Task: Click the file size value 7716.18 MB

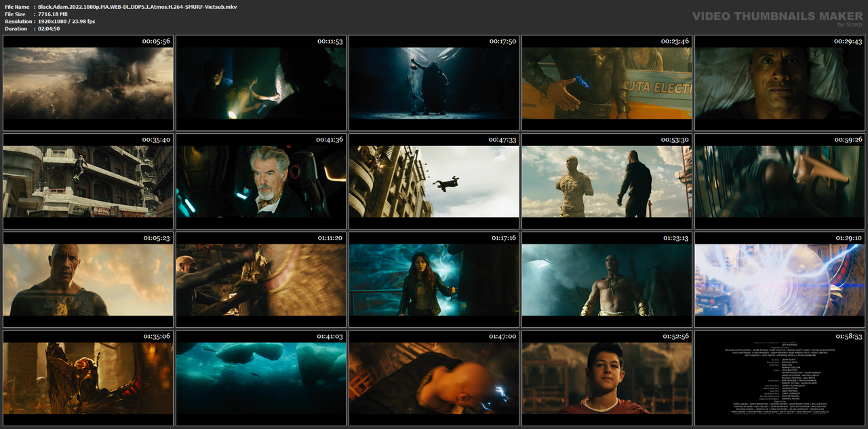Action: click(53, 14)
